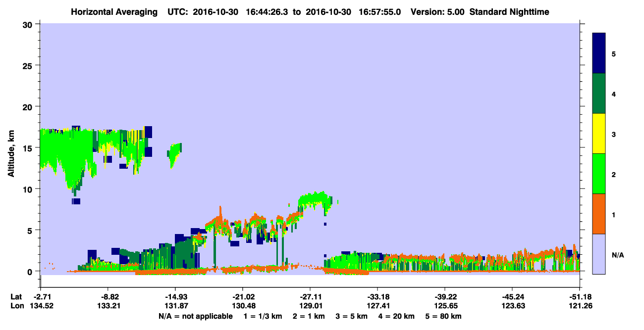Viewport: 644px width, 330px height.
Task: Click latitude value '-45.24'
Action: coord(512,297)
